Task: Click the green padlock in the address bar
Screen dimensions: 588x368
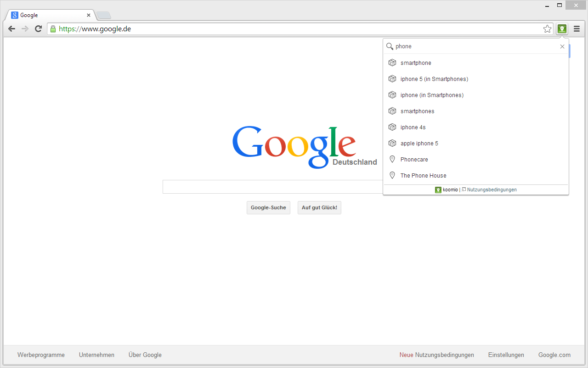Action: (x=53, y=29)
